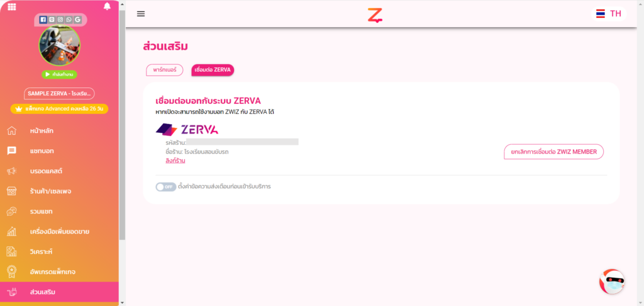644x306 pixels.
Task: Open the notifications bell
Action: tap(107, 6)
